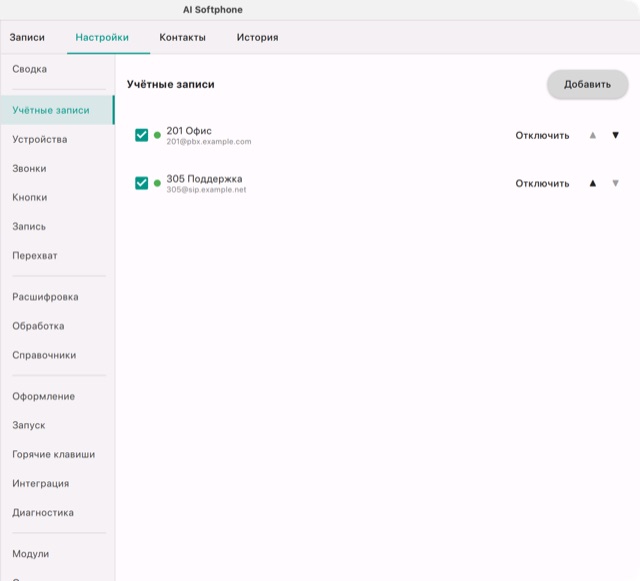Open Оформление settings section
Viewport: 640px width, 581px height.
coord(57,396)
